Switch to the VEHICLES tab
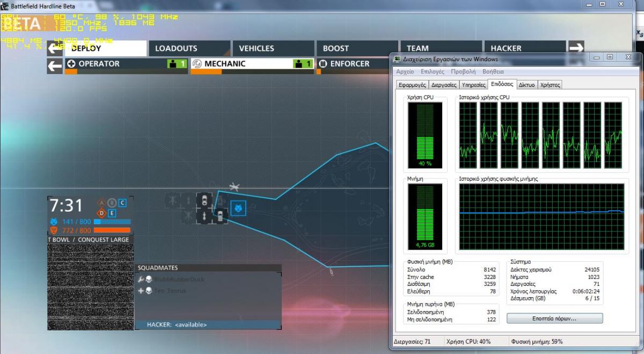Image resolution: width=644 pixels, height=354 pixels. (273, 48)
